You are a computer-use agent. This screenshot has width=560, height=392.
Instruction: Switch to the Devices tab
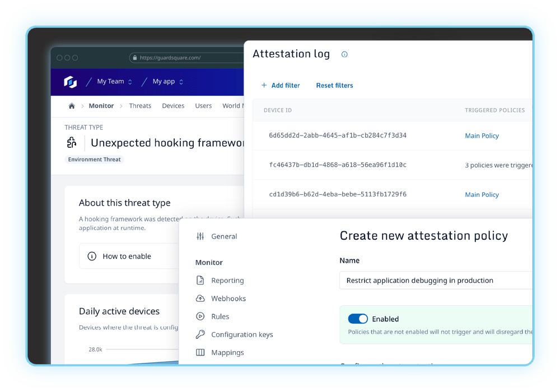[173, 106]
